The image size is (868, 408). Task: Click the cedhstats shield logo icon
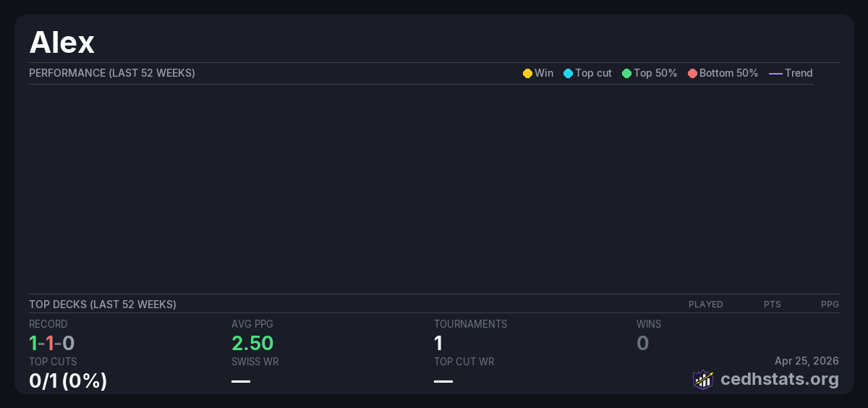pyautogui.click(x=703, y=379)
